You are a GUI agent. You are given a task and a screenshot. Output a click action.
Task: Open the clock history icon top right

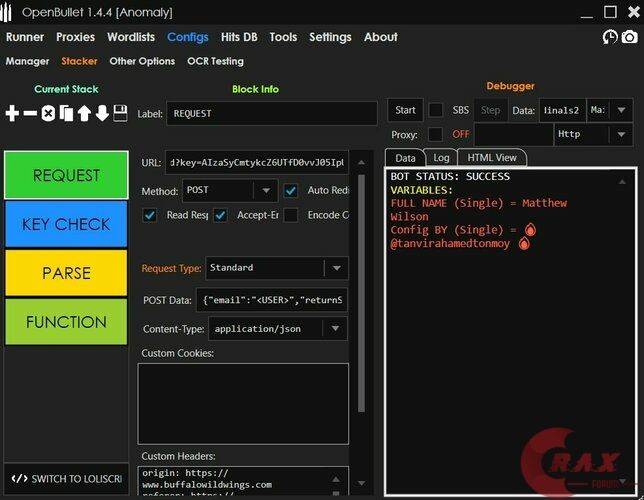coord(610,37)
